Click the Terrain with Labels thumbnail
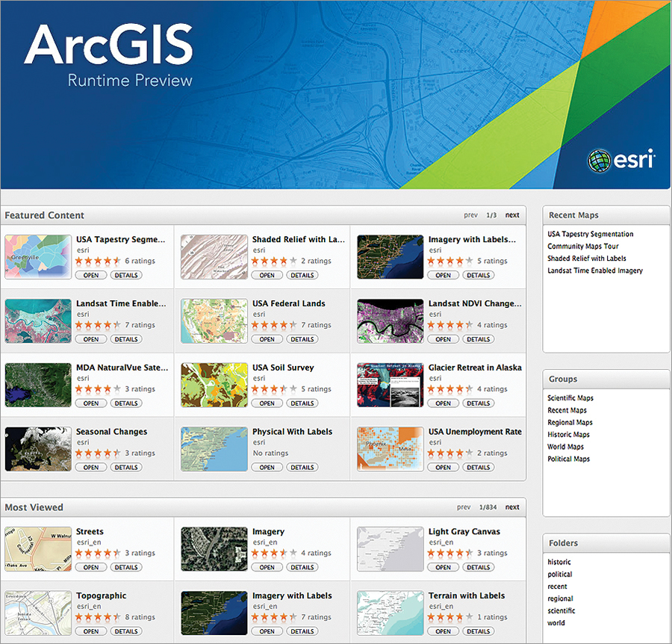672x644 pixels. pyautogui.click(x=391, y=613)
